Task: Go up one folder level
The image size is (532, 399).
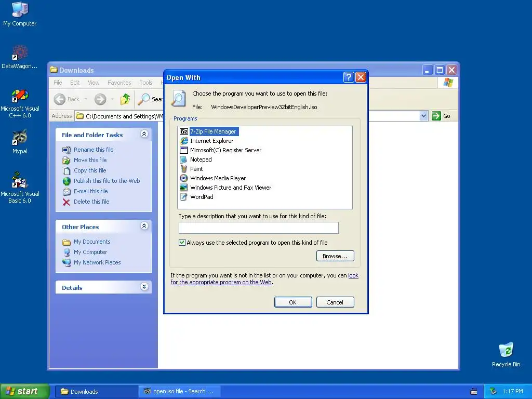Action: [125, 99]
